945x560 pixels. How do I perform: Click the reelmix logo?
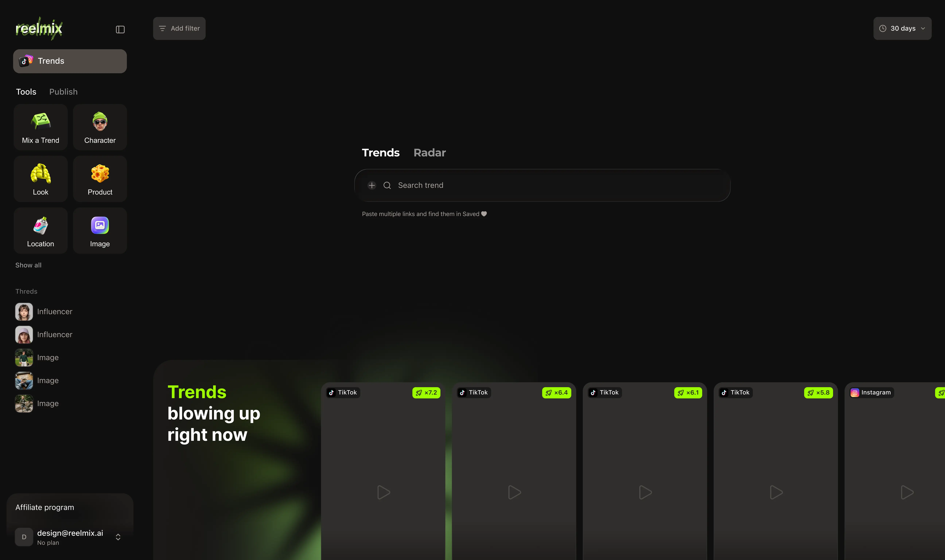(x=39, y=28)
